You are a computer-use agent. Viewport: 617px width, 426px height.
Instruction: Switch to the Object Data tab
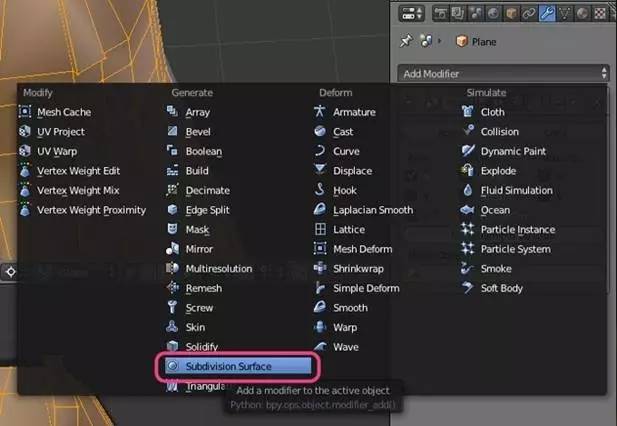coord(565,13)
